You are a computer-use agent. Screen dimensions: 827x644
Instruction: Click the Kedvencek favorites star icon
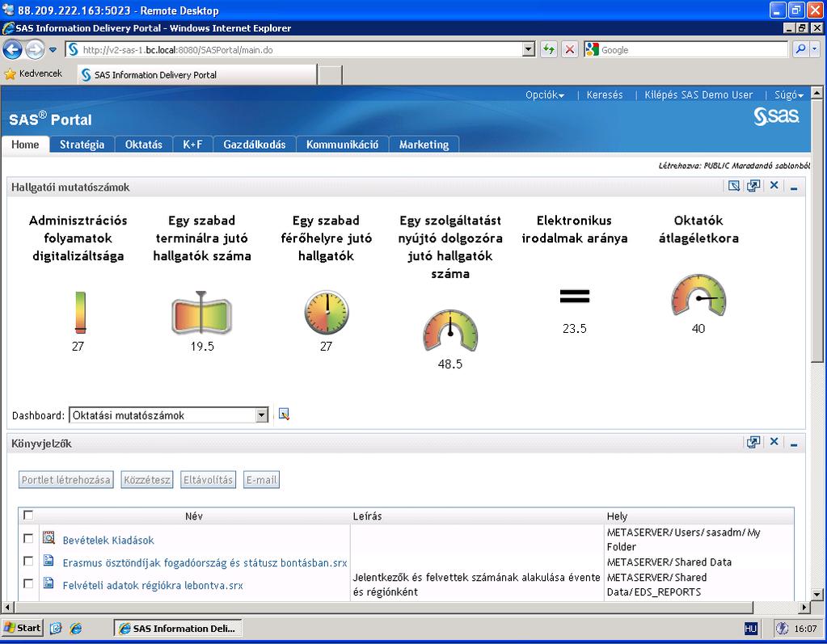(x=10, y=74)
